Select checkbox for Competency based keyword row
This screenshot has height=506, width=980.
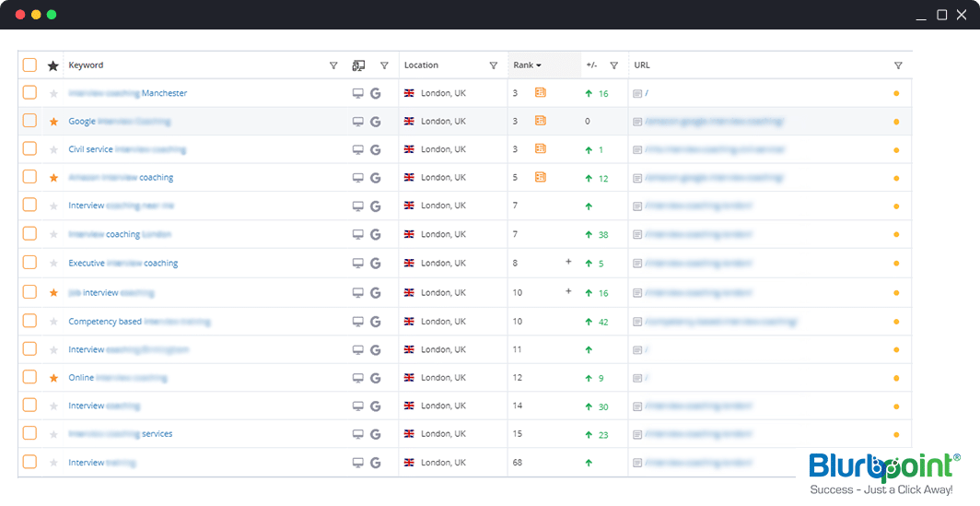point(29,321)
